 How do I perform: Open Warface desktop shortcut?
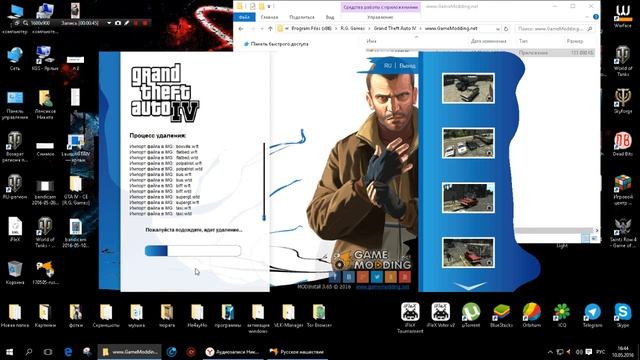tap(622, 16)
